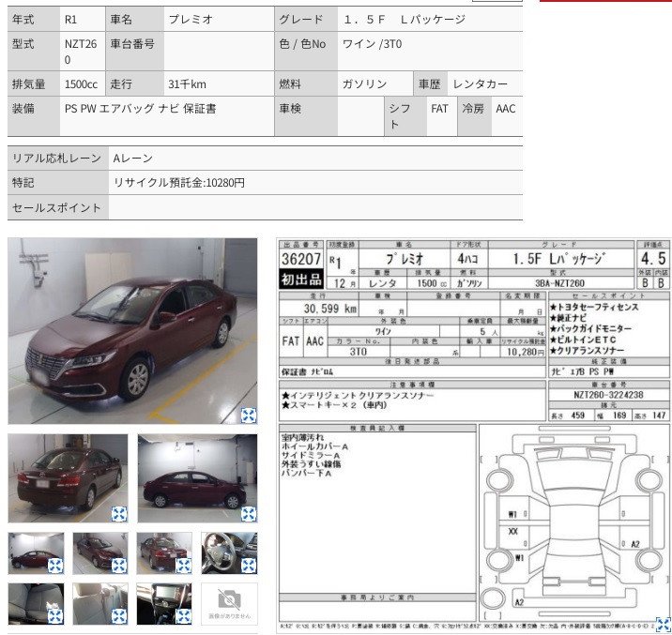Screen dimensions: 672x635
Task: Select the shift value FAT in the table
Action: (439, 109)
